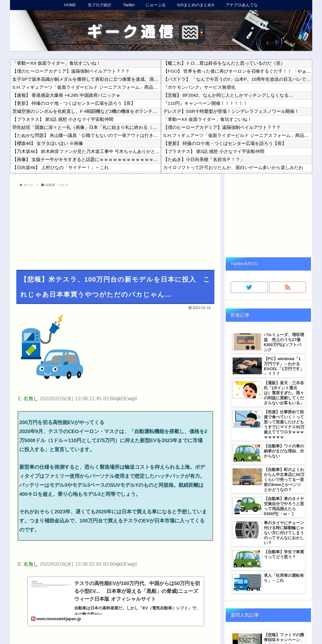Open 【速報】香港感染大爆発 headline
This screenshot has height=644, width=322.
coord(86,96)
